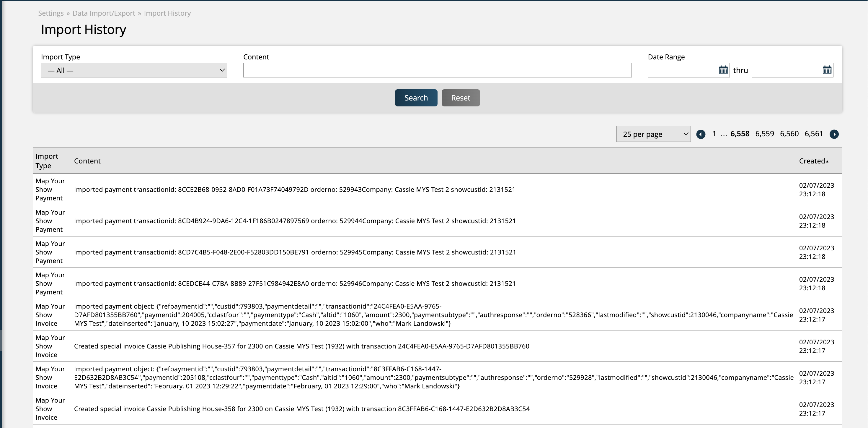This screenshot has height=428, width=868.
Task: Go to last page 6,561
Action: 813,134
